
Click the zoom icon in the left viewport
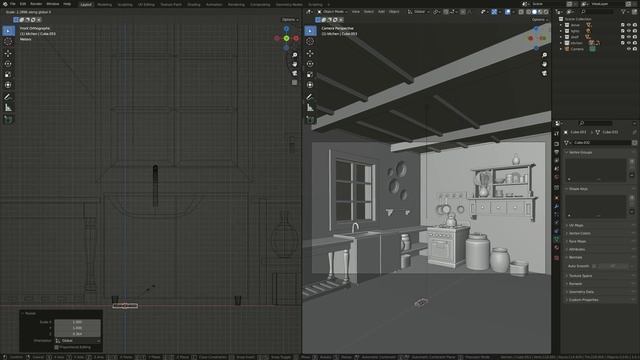[294, 55]
